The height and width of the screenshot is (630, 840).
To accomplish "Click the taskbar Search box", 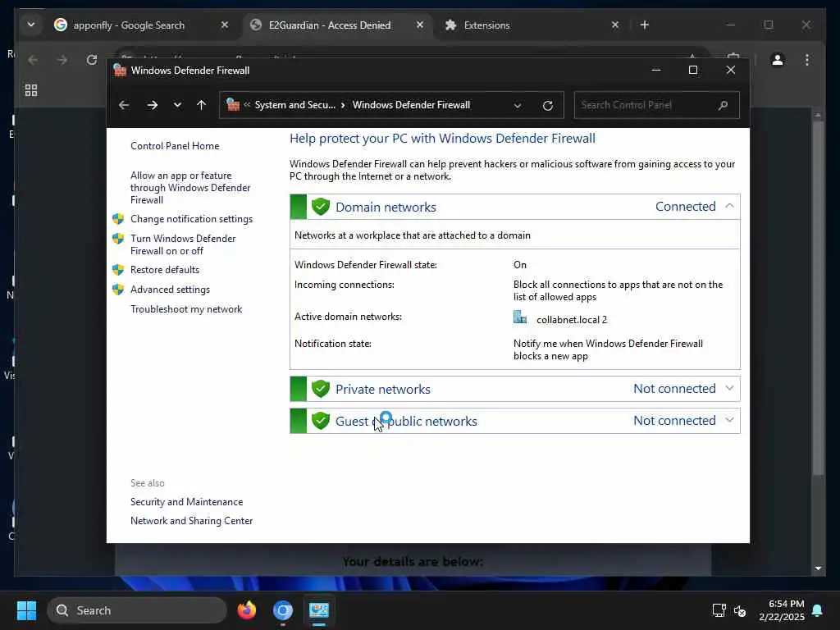I will (x=137, y=610).
